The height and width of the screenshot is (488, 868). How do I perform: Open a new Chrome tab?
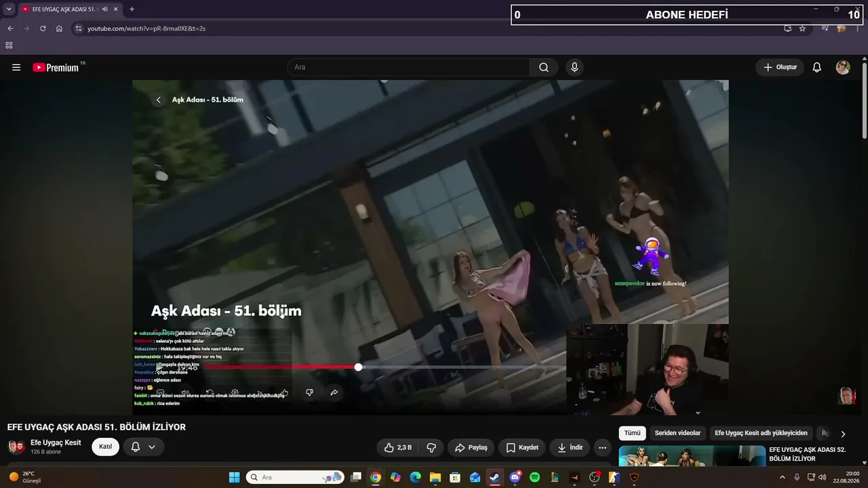click(x=132, y=9)
